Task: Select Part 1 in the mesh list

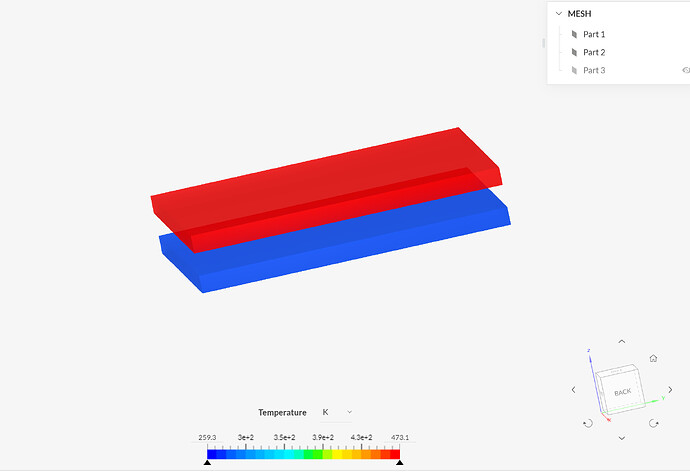Action: [x=594, y=34]
